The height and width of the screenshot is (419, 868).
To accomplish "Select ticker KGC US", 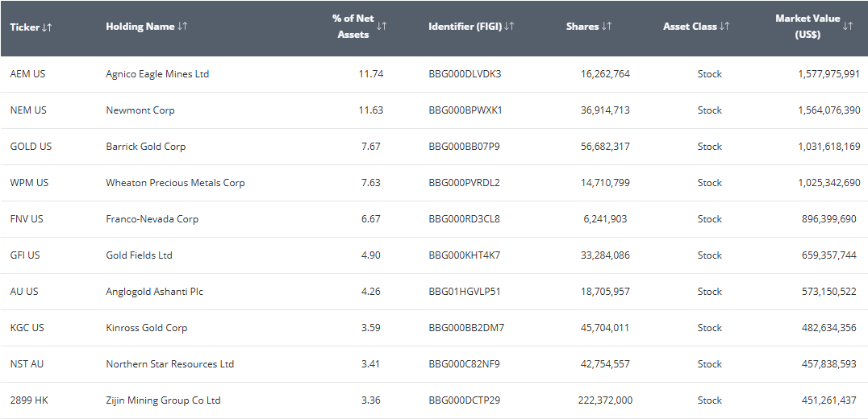I will point(27,328).
